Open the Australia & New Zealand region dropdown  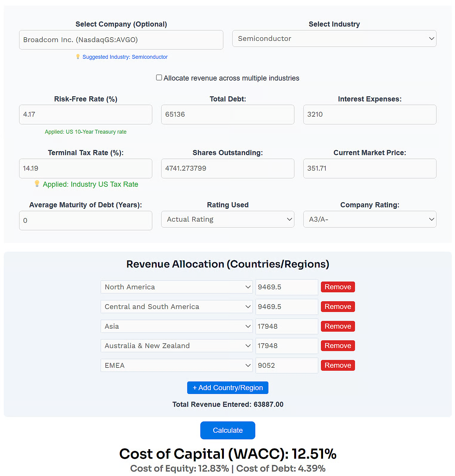pos(176,346)
